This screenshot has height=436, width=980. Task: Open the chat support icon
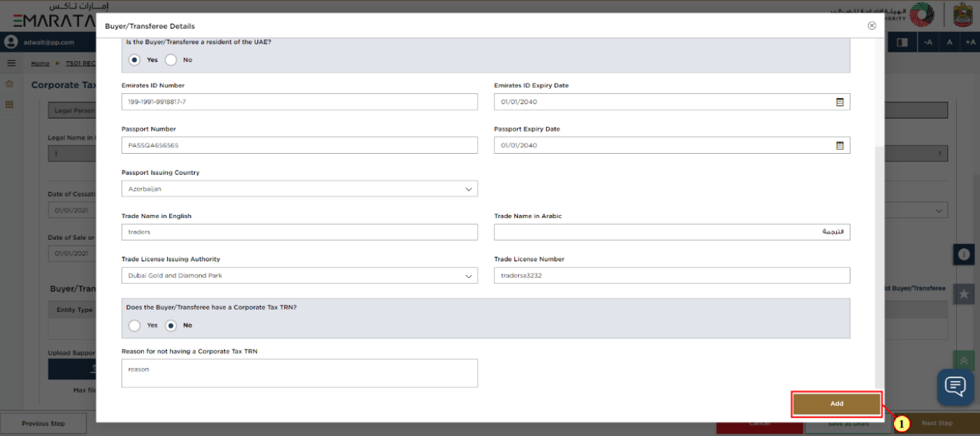955,387
